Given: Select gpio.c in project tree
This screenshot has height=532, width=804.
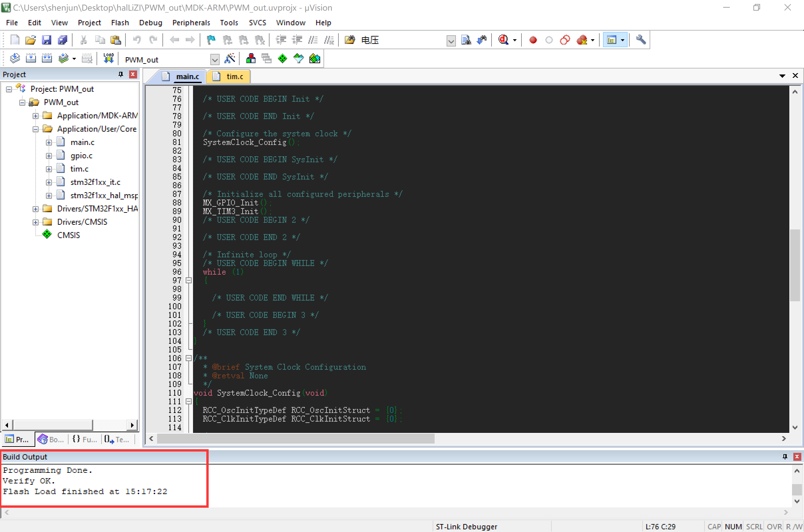Looking at the screenshot, I should coord(81,156).
